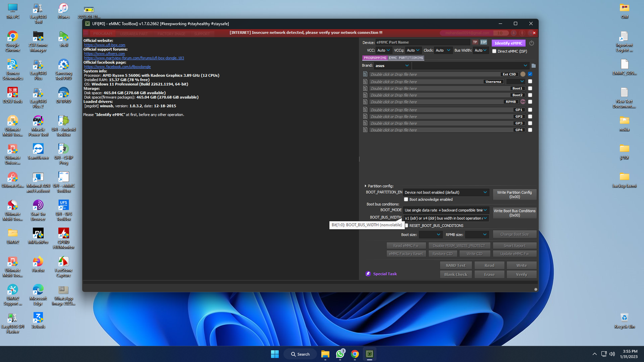644x362 pixels.
Task: Check the Boot1 row checkbox
Action: pos(530,88)
